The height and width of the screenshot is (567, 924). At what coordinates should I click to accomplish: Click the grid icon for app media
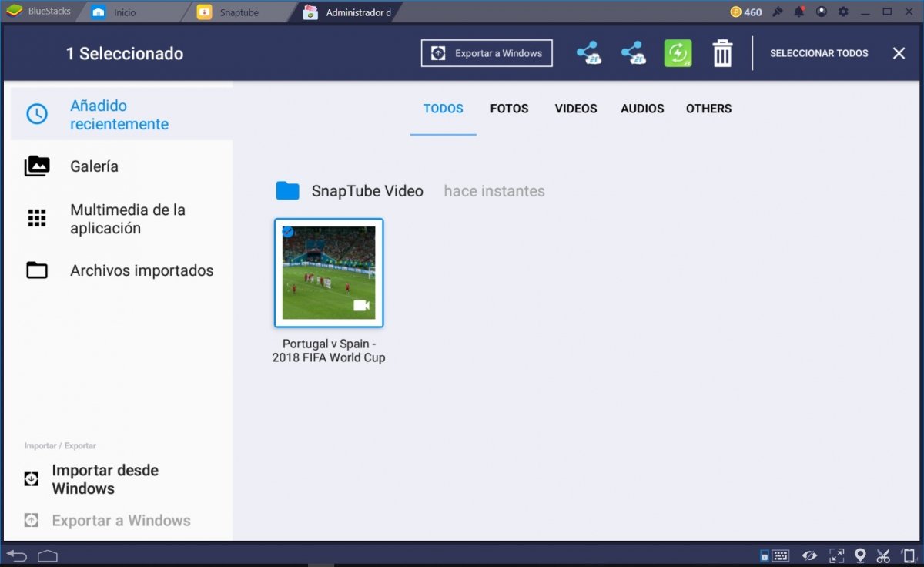37,218
